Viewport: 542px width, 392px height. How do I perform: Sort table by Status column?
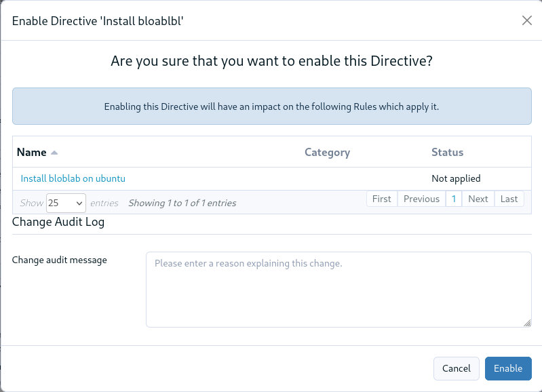pyautogui.click(x=447, y=152)
